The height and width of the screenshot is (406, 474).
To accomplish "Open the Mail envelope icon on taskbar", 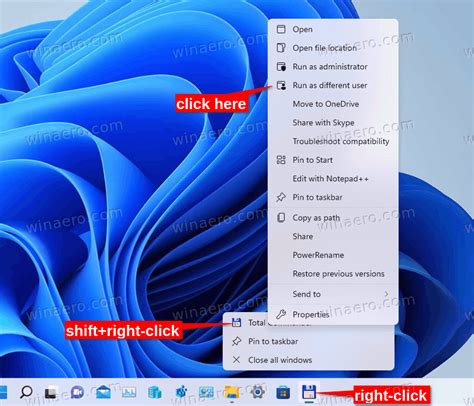I will coord(103,392).
